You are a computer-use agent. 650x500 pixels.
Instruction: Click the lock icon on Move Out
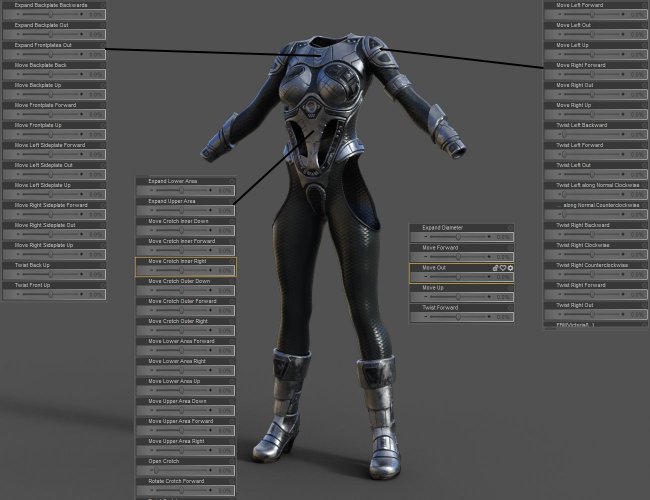coord(495,268)
